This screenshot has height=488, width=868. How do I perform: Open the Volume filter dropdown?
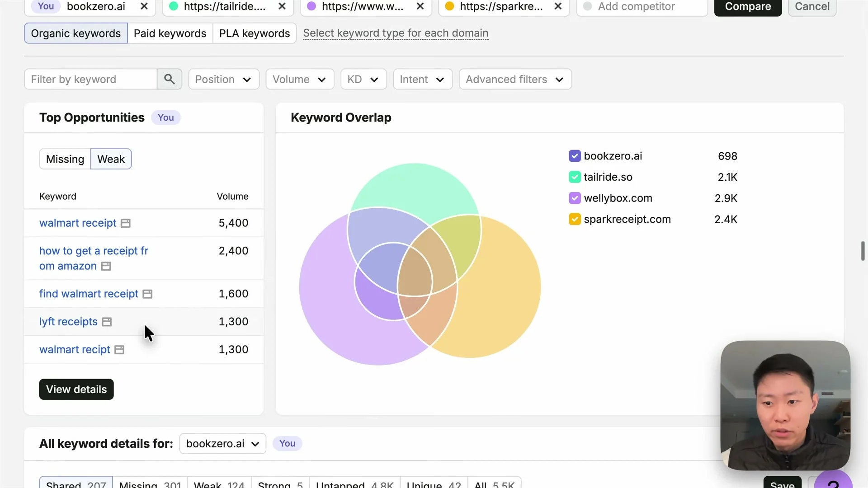300,79
